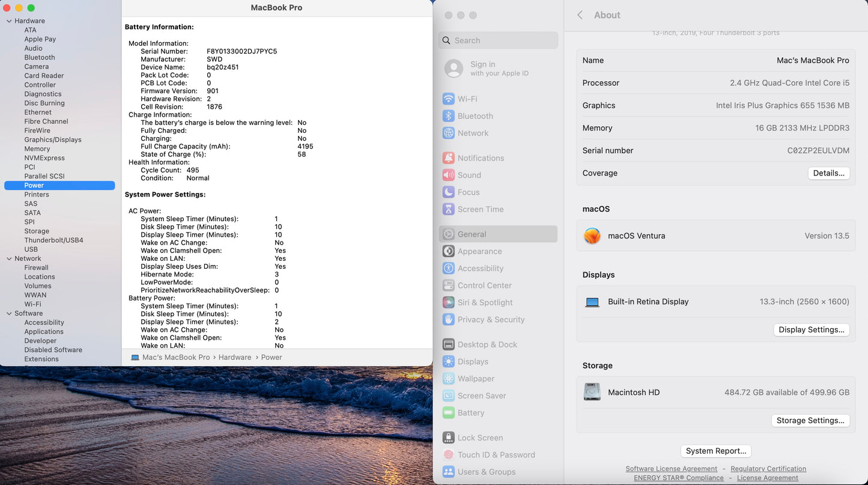868x485 pixels.
Task: Go back using the About back chevron
Action: click(x=580, y=15)
